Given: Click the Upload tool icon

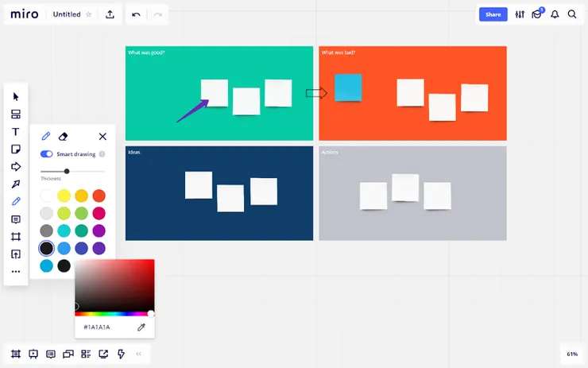Looking at the screenshot, I should pos(16,254).
